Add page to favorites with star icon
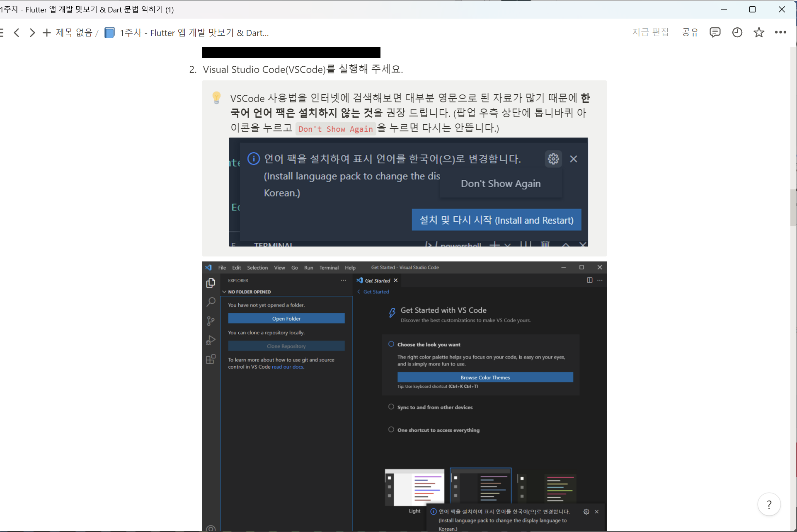The image size is (797, 532). (759, 32)
